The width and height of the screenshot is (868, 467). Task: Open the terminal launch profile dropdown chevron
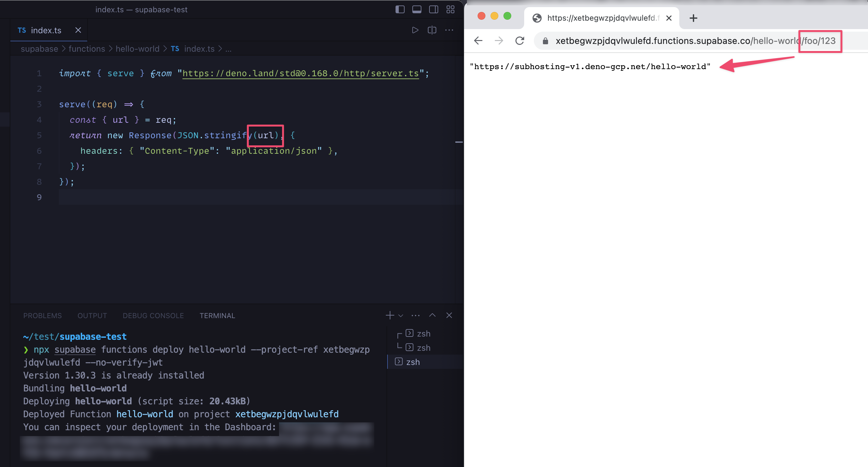pyautogui.click(x=400, y=316)
